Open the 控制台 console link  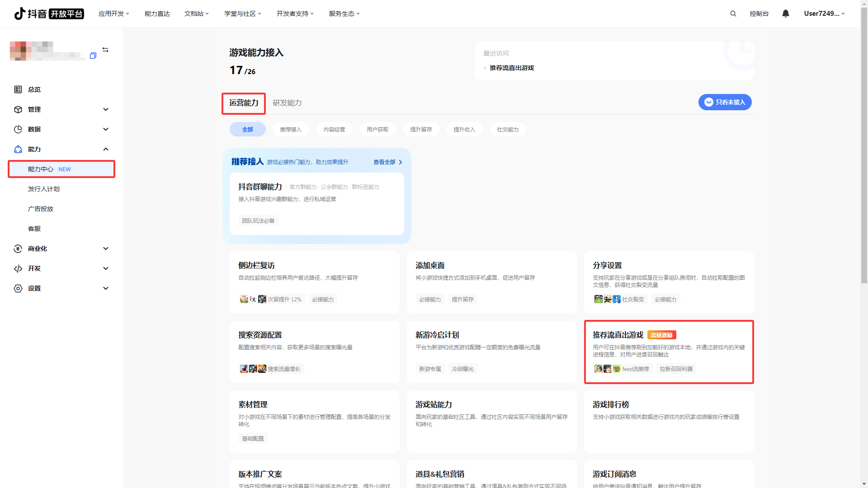pos(759,14)
